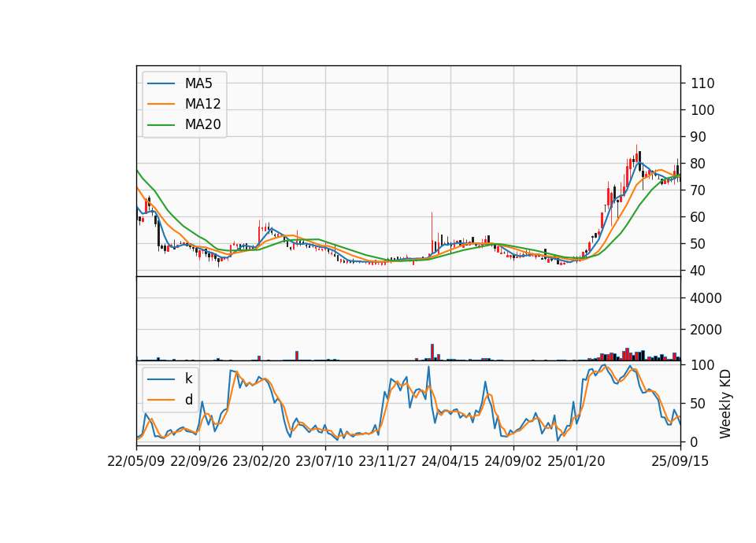Click the 24/09/02 date tick label
Screen dimensions: 756x543
[513, 461]
